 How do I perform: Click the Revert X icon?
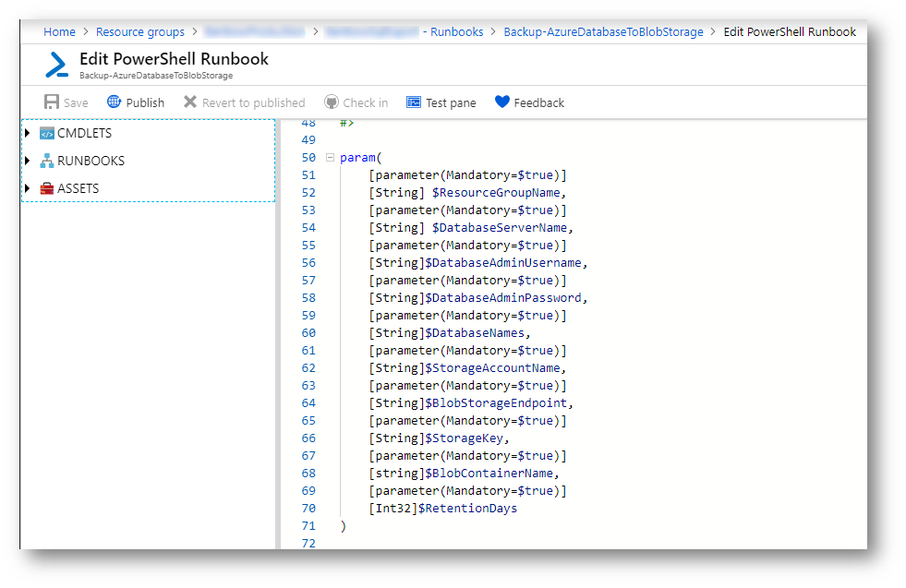[190, 102]
